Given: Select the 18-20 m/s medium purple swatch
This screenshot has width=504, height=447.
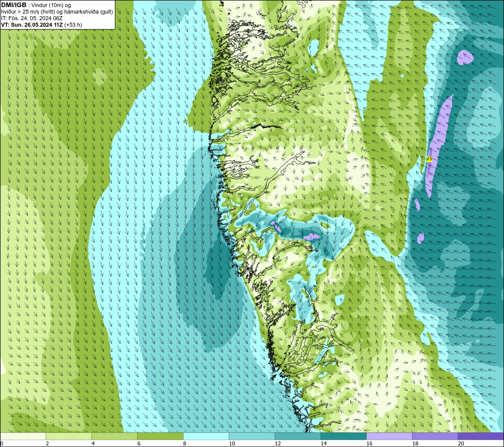Looking at the screenshot, I should [x=435, y=436].
